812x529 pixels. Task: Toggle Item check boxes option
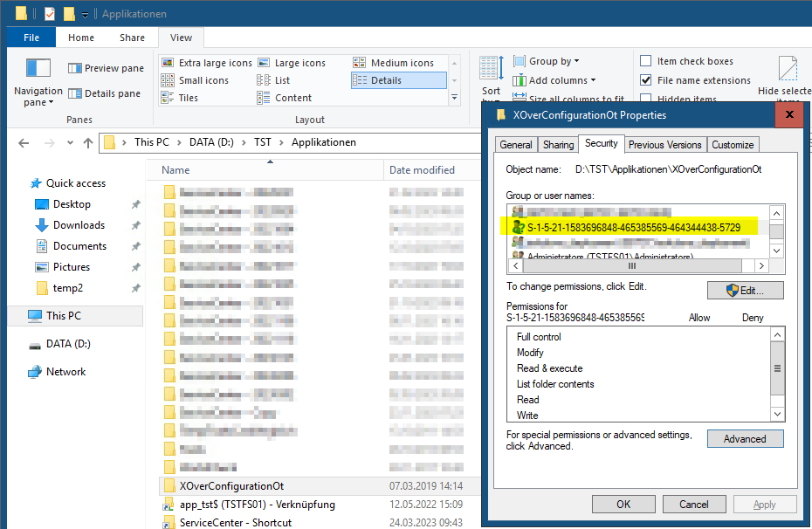646,61
